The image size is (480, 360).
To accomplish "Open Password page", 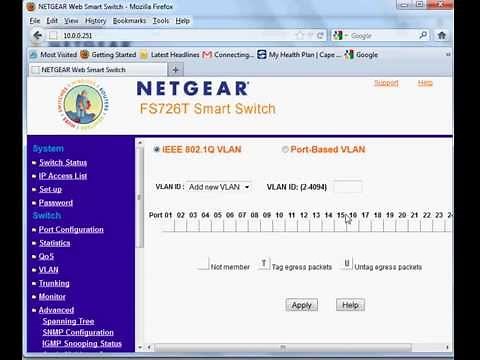I will tap(56, 203).
